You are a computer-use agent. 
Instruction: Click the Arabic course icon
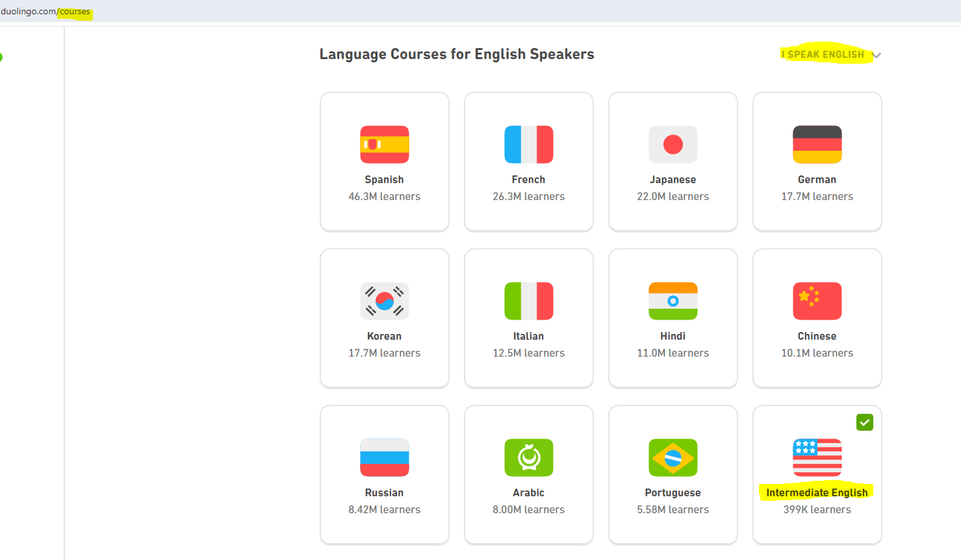pyautogui.click(x=529, y=457)
